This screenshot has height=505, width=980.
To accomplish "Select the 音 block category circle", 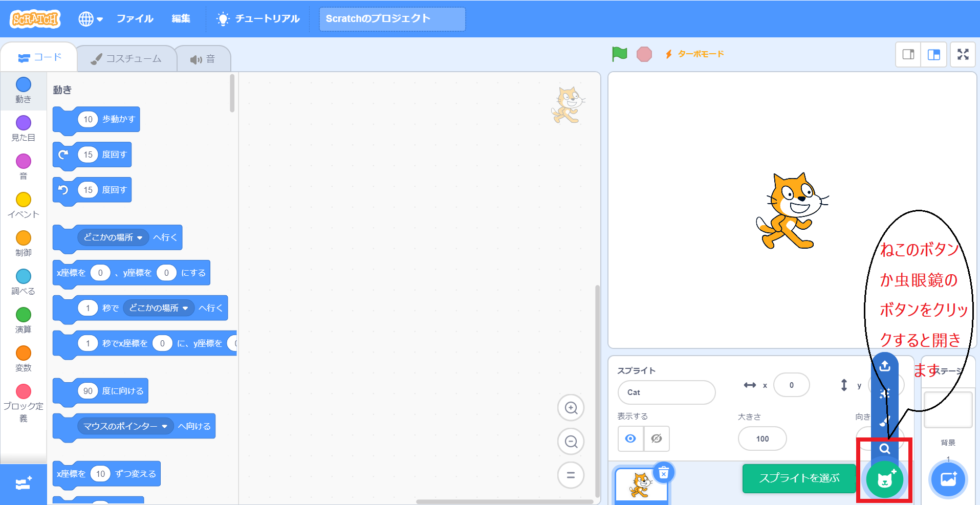I will [x=24, y=161].
